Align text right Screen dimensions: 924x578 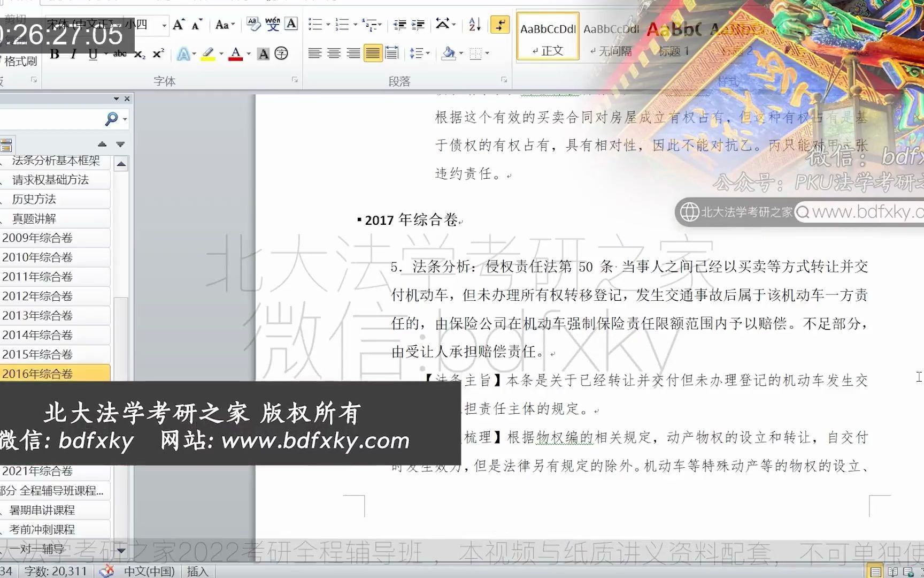click(353, 53)
